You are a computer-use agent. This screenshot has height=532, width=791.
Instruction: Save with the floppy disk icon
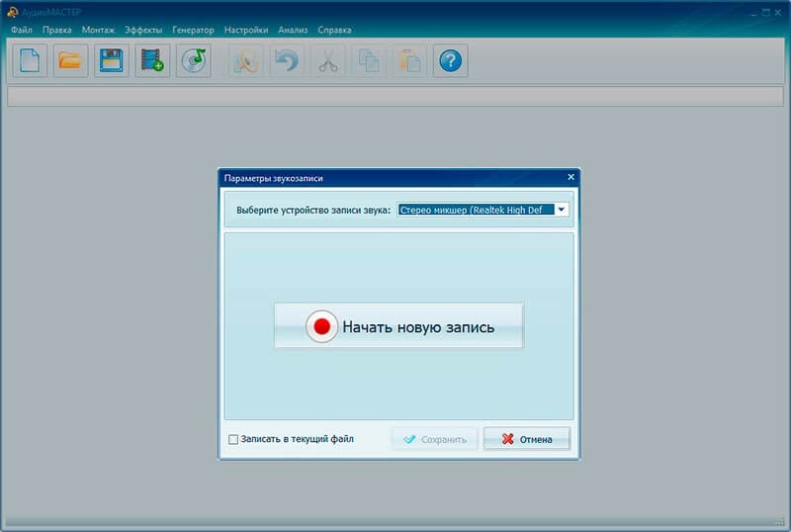(112, 61)
